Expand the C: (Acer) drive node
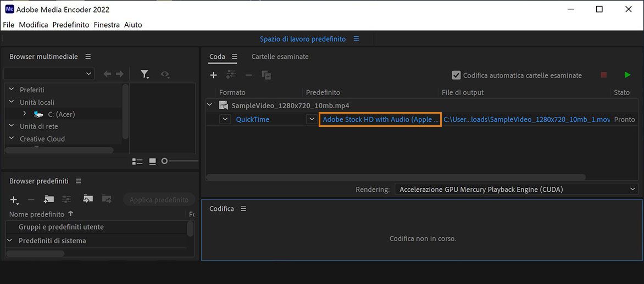The image size is (644, 284). click(x=24, y=114)
